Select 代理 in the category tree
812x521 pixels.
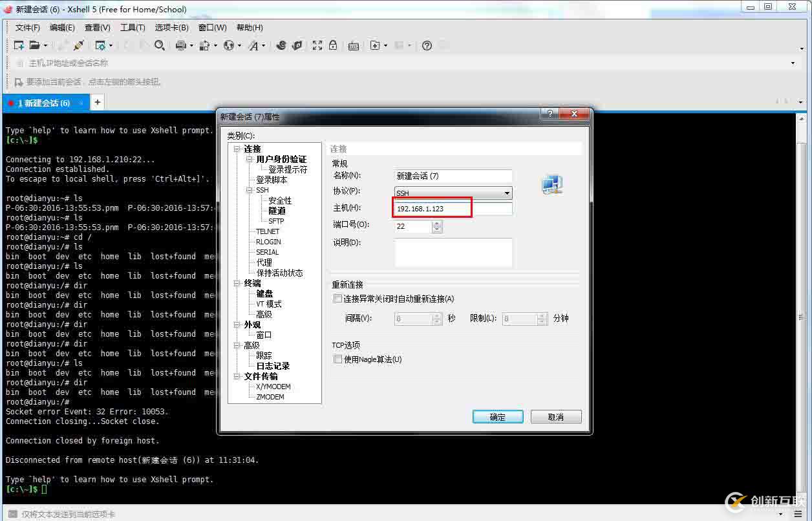tap(264, 262)
